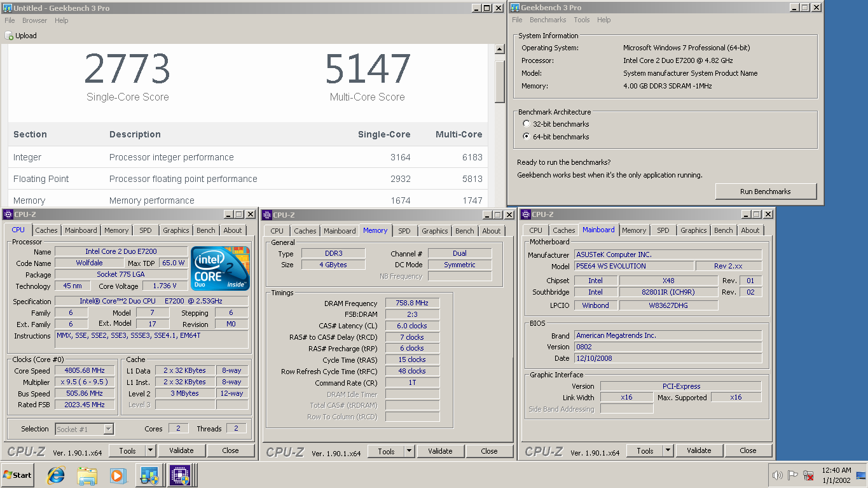Click the Rated FSB 2023.45 MHz value

click(x=85, y=405)
